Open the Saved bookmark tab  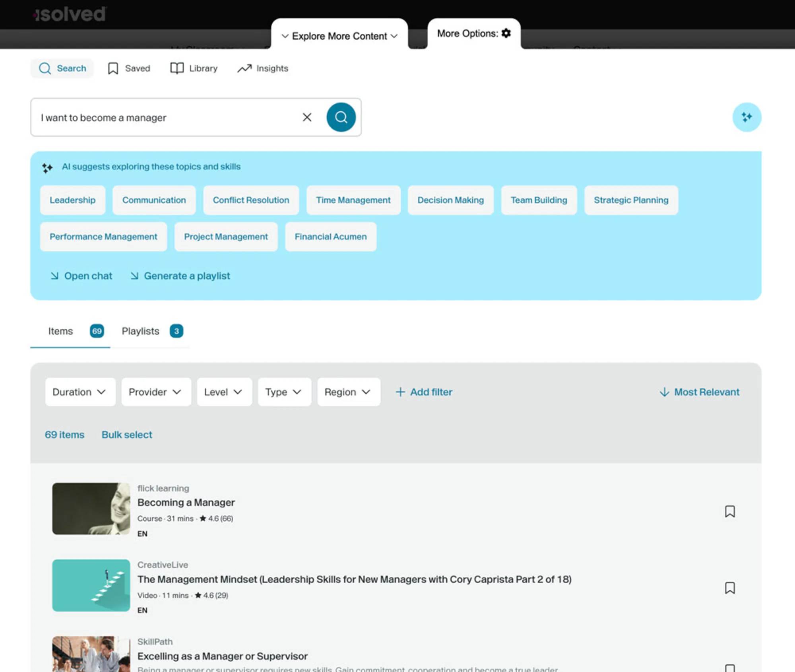pyautogui.click(x=129, y=68)
